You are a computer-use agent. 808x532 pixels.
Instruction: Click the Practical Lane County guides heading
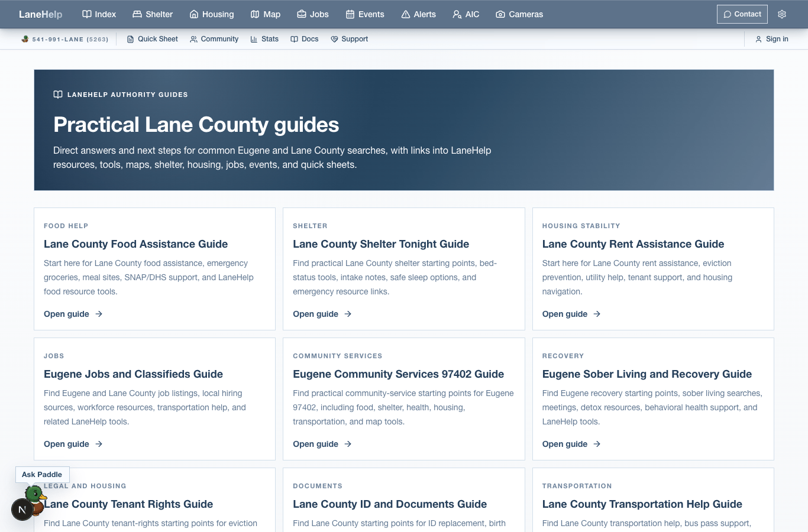[196, 125]
